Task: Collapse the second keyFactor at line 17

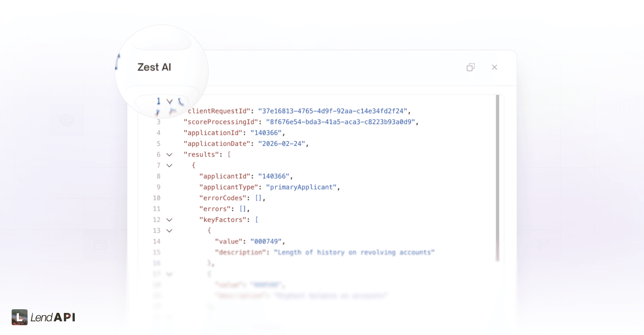Action: pyautogui.click(x=169, y=274)
